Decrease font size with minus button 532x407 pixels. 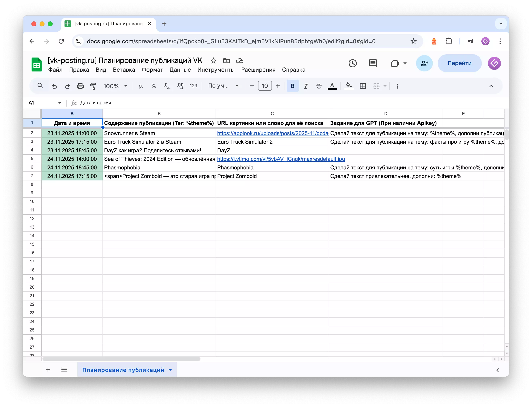click(x=252, y=86)
